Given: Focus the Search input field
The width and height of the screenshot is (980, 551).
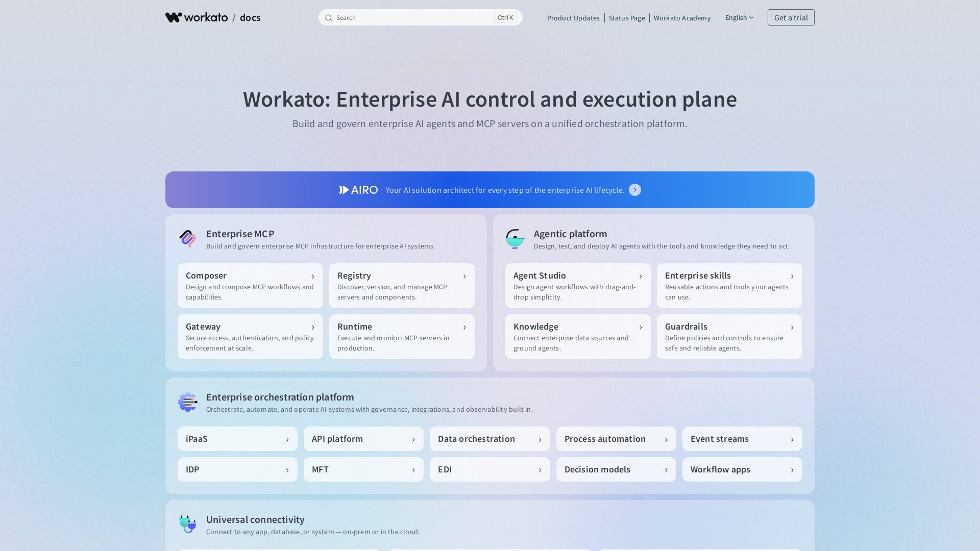Looking at the screenshot, I should [x=420, y=17].
